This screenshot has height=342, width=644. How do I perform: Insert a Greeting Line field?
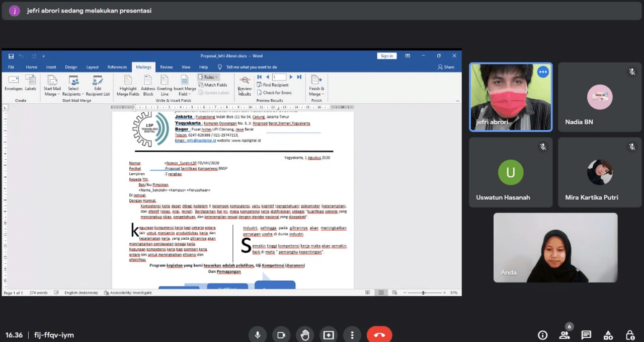click(165, 86)
